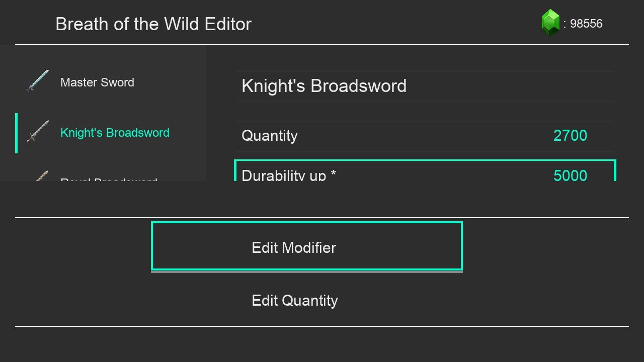
Task: Choose Master Sword in the weapon list
Action: pyautogui.click(x=97, y=82)
